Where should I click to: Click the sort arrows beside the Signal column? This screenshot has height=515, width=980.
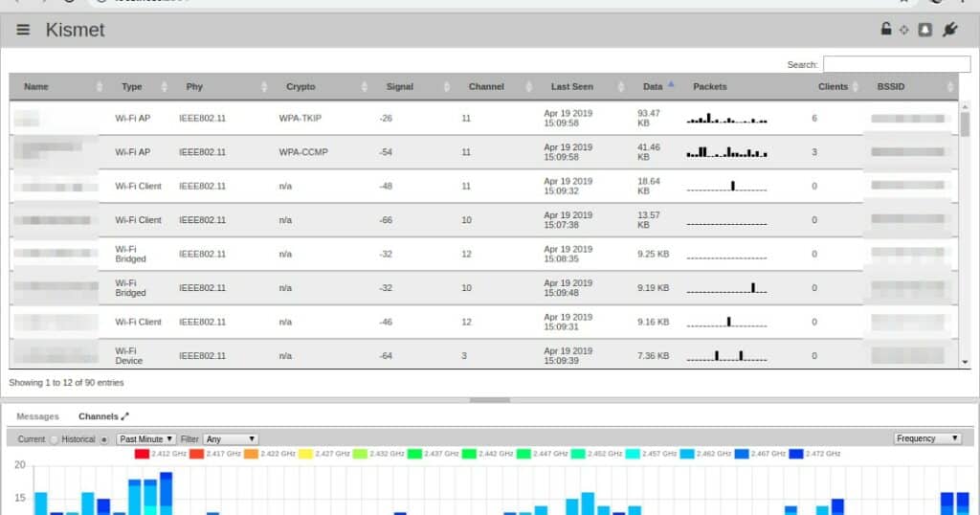pyautogui.click(x=447, y=87)
